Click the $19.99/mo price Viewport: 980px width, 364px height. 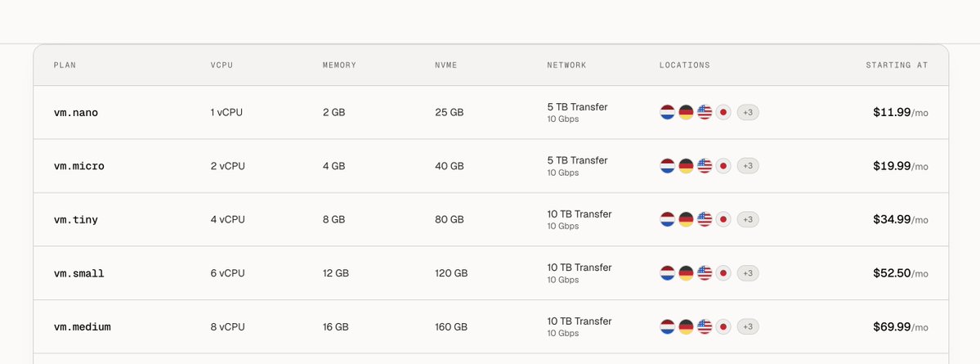pyautogui.click(x=901, y=166)
